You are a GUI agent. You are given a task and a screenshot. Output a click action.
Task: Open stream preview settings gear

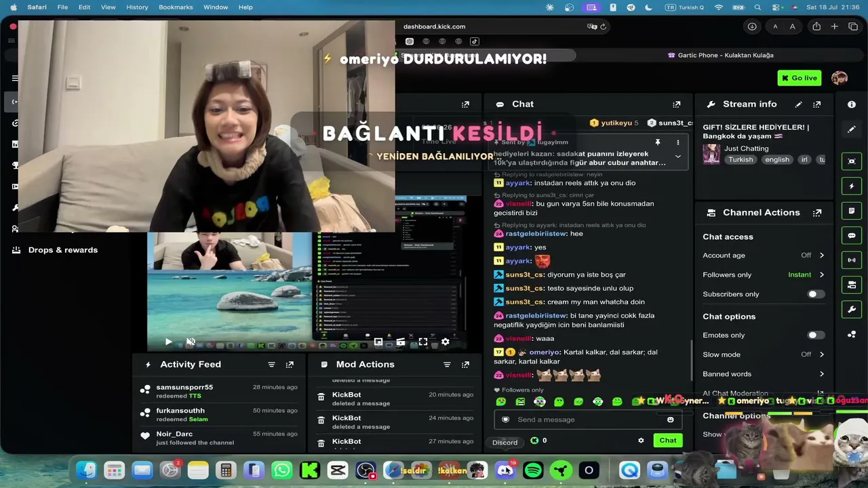click(445, 342)
